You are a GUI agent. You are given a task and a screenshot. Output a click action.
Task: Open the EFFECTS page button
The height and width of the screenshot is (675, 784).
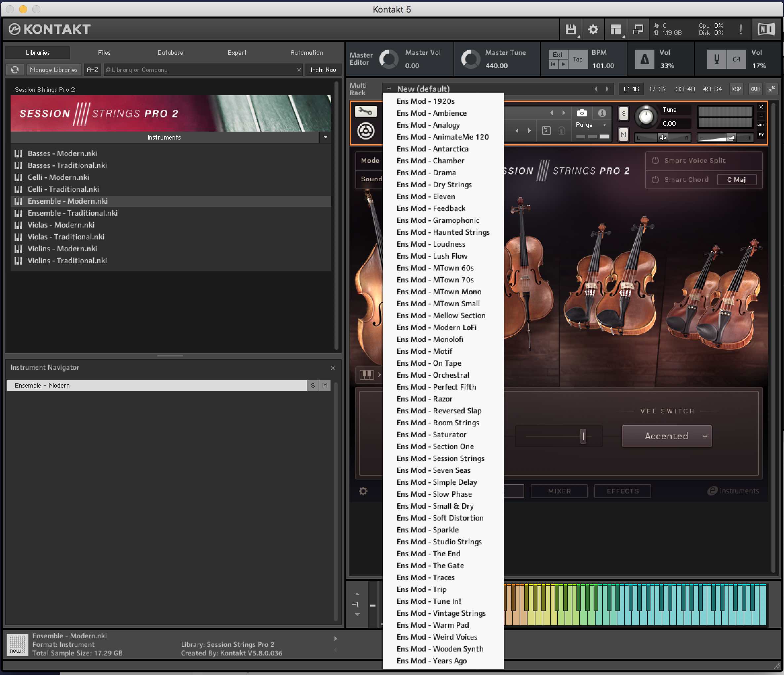tap(622, 491)
